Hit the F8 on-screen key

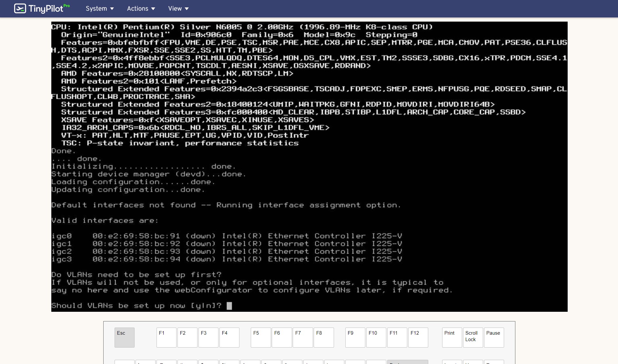pyautogui.click(x=324, y=337)
